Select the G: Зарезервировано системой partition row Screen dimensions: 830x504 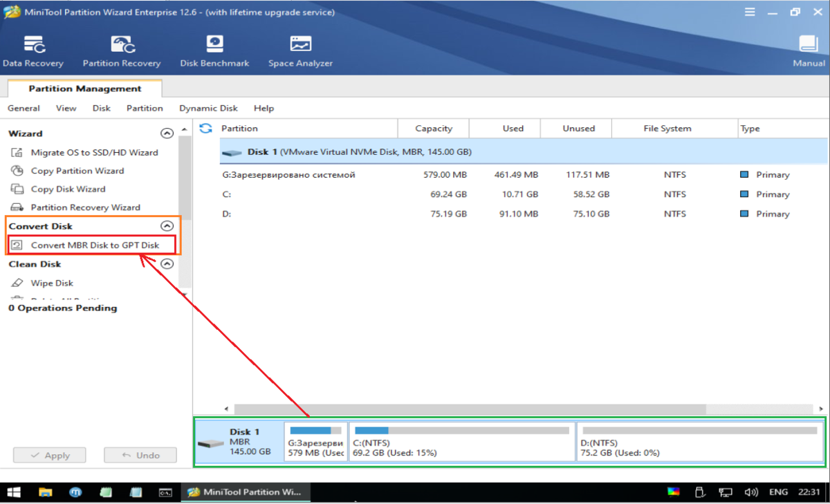click(x=524, y=175)
